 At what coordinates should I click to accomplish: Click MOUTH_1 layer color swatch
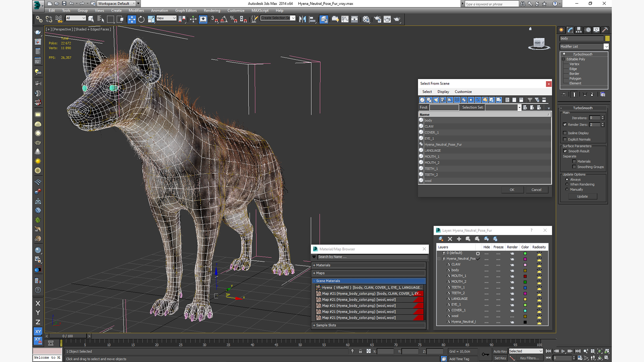pyautogui.click(x=525, y=276)
